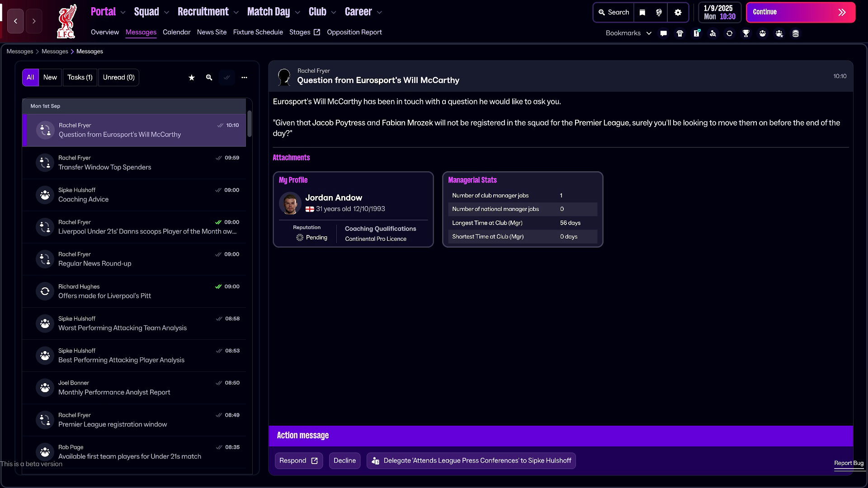Open the news report bookmark with notification badge

pos(696,33)
